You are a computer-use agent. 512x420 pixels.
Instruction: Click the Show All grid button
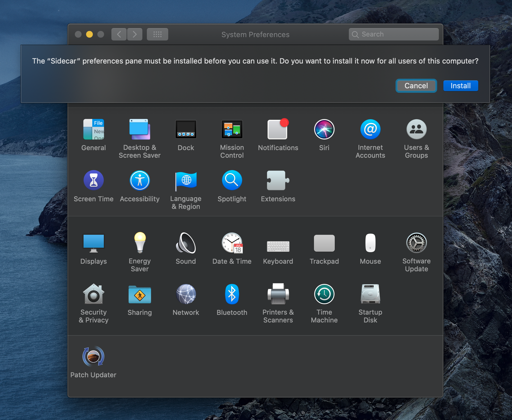tap(157, 34)
